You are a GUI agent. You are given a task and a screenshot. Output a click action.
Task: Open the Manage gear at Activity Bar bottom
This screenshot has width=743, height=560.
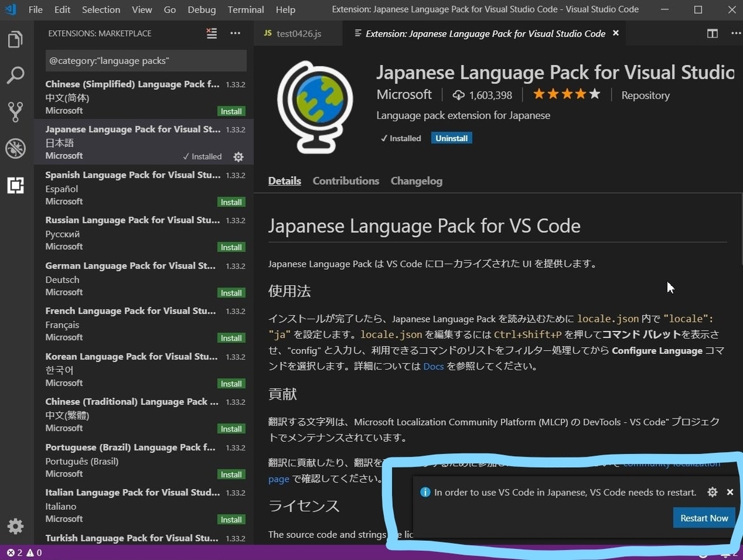tap(15, 526)
